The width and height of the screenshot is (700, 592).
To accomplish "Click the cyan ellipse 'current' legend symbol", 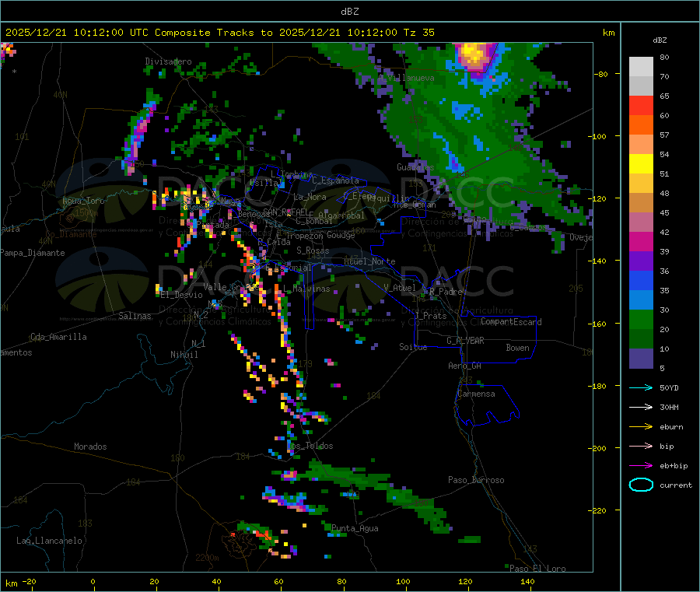I will [641, 485].
